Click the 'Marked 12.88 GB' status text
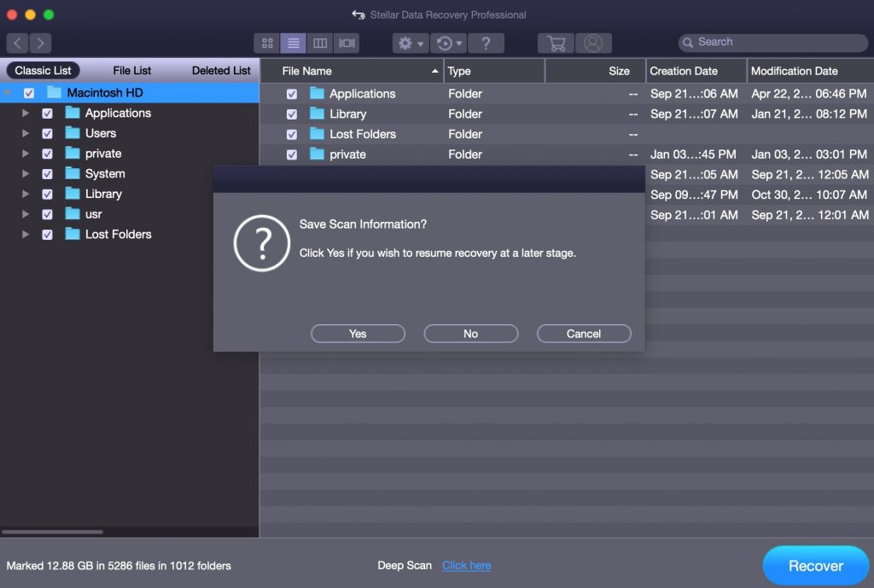The width and height of the screenshot is (874, 588). pyautogui.click(x=119, y=566)
